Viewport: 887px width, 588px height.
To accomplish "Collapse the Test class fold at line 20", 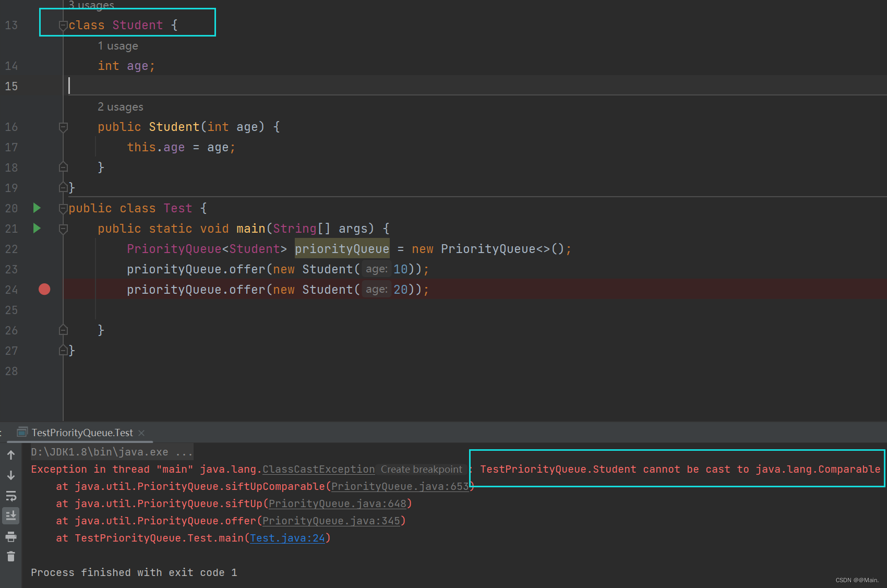I will pos(63,208).
